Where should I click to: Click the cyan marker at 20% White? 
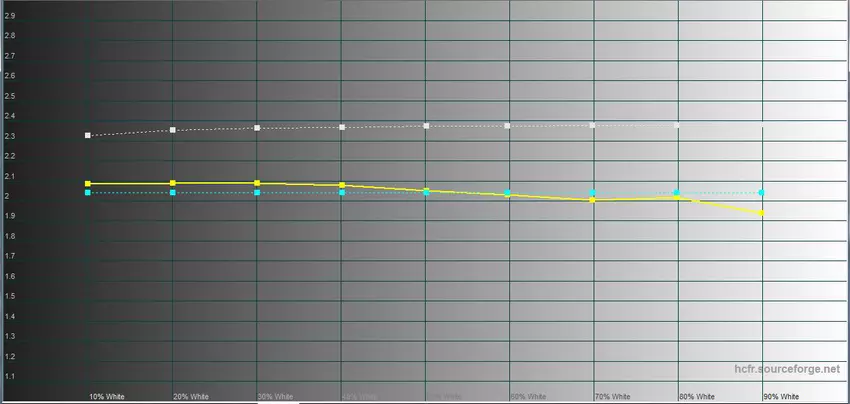pos(173,192)
